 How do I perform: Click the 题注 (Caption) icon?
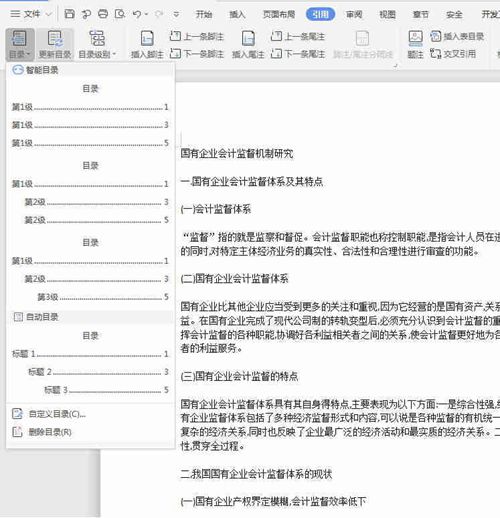pos(415,38)
